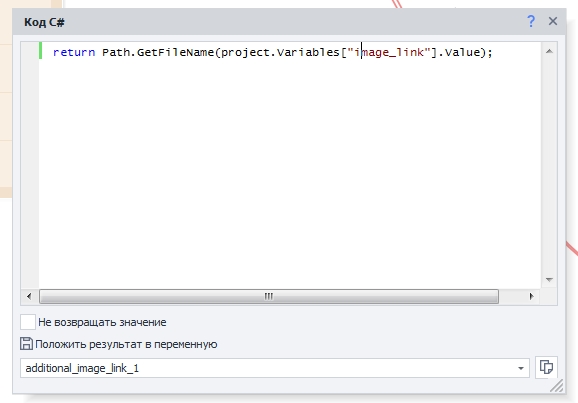Open the additional_image_link_1 combo box
The height and width of the screenshot is (403, 578).
[x=275, y=368]
